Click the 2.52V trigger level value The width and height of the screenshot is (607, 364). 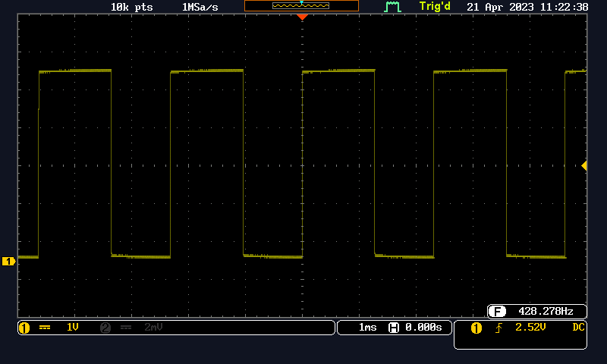pyautogui.click(x=530, y=328)
